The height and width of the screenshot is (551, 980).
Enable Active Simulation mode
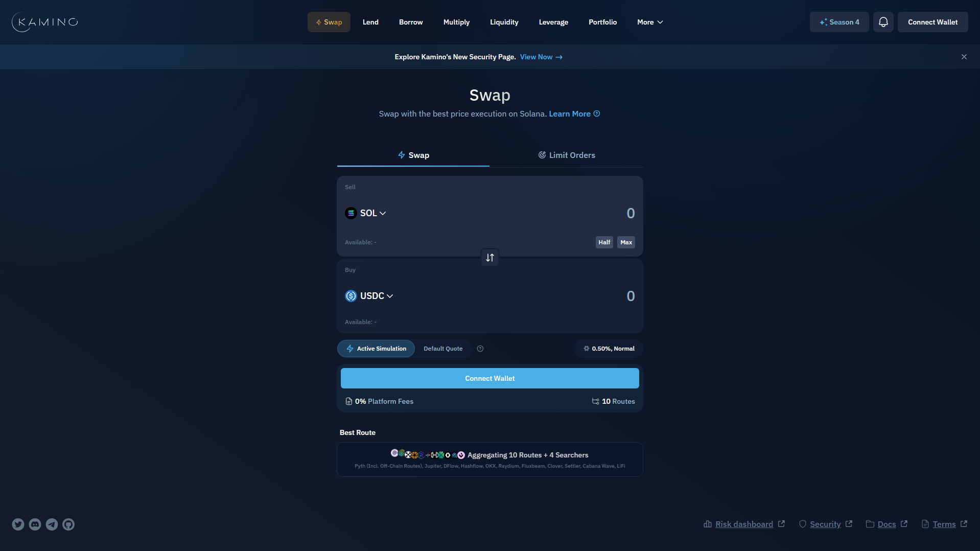coord(376,349)
